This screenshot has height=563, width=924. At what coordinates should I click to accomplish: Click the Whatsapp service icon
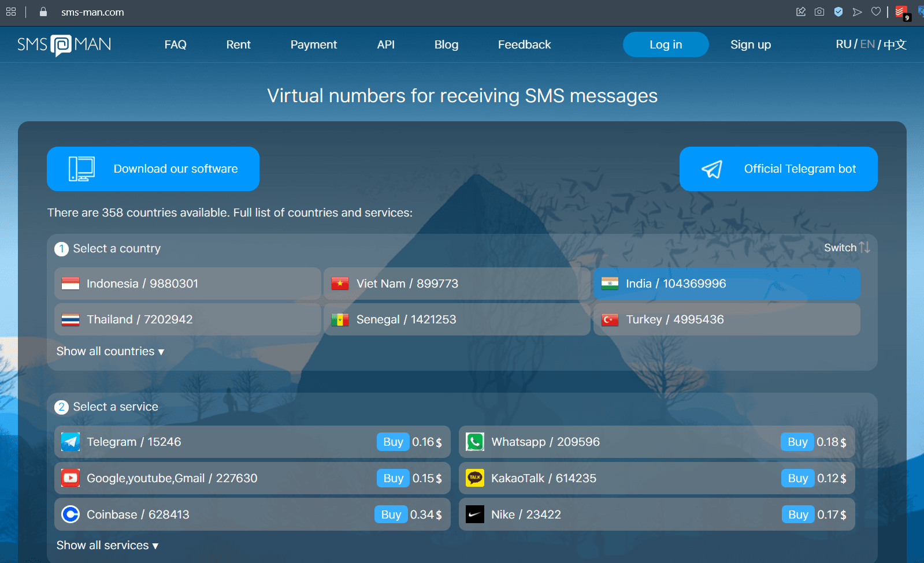(x=475, y=442)
